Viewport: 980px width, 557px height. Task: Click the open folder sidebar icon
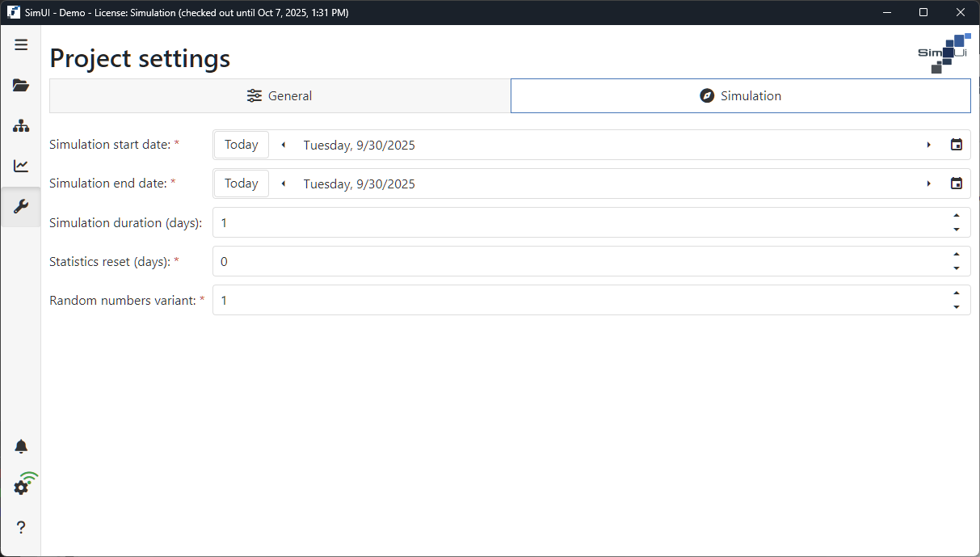[21, 86]
